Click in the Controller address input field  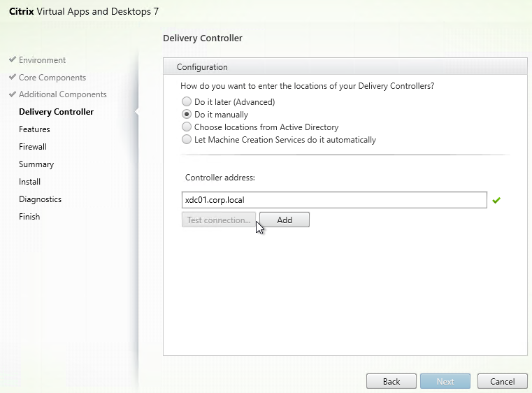pyautogui.click(x=334, y=200)
